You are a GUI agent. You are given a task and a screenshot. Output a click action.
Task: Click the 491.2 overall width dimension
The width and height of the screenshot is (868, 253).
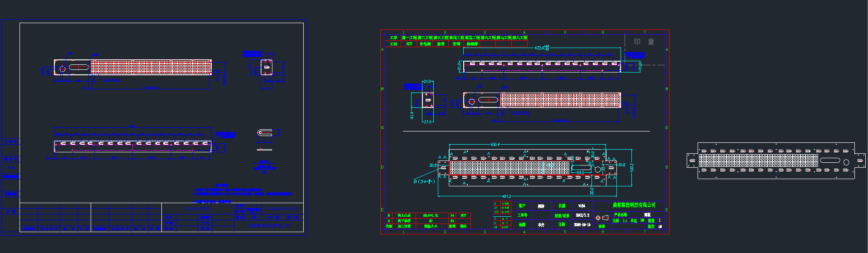pos(506,196)
